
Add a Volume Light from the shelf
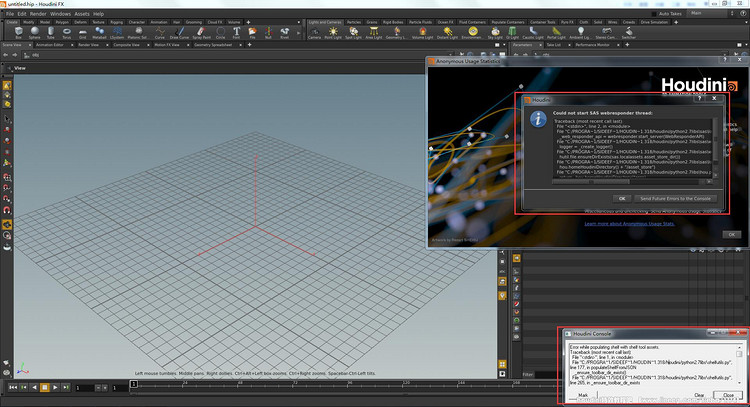click(422, 33)
